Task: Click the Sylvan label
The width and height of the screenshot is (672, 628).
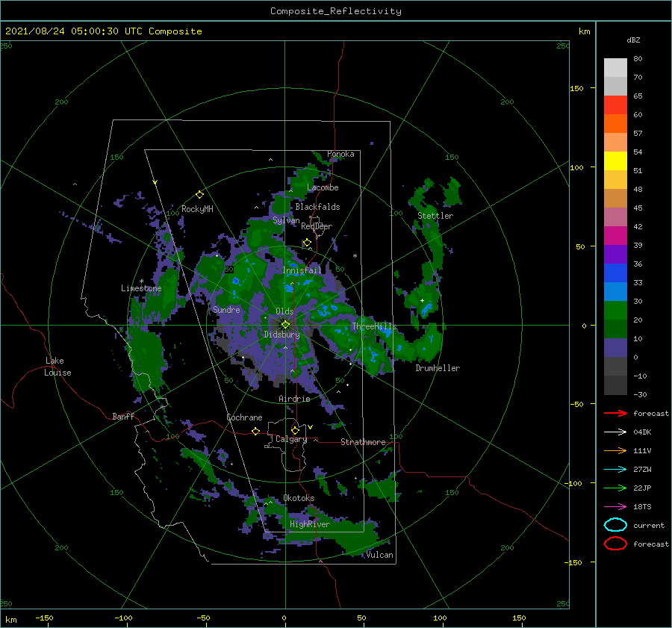Action: (286, 221)
